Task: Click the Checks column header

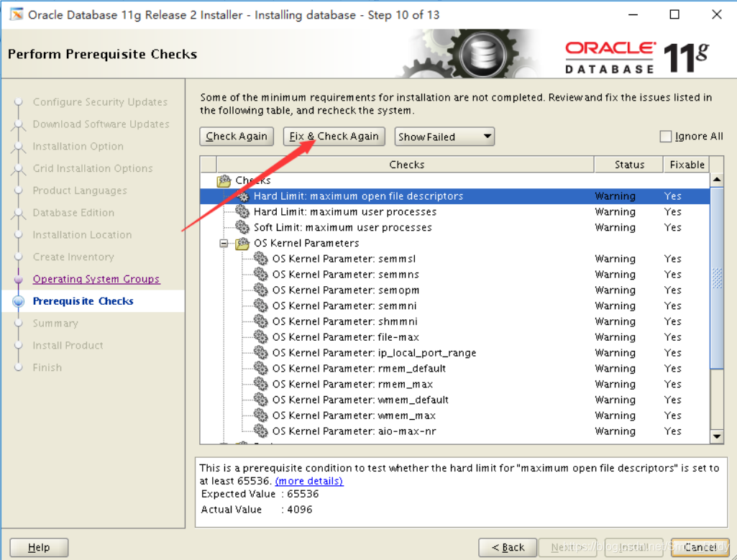Action: [x=406, y=165]
